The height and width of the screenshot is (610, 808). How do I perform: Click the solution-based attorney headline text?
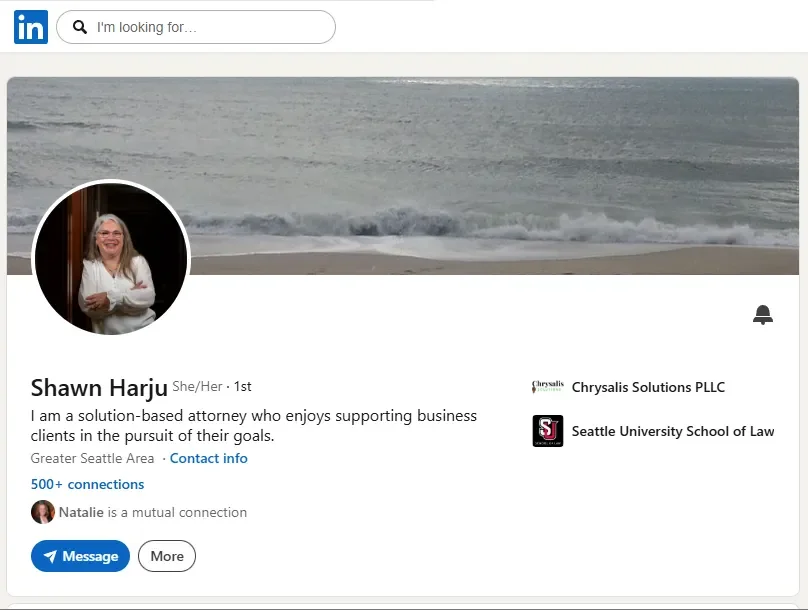254,426
